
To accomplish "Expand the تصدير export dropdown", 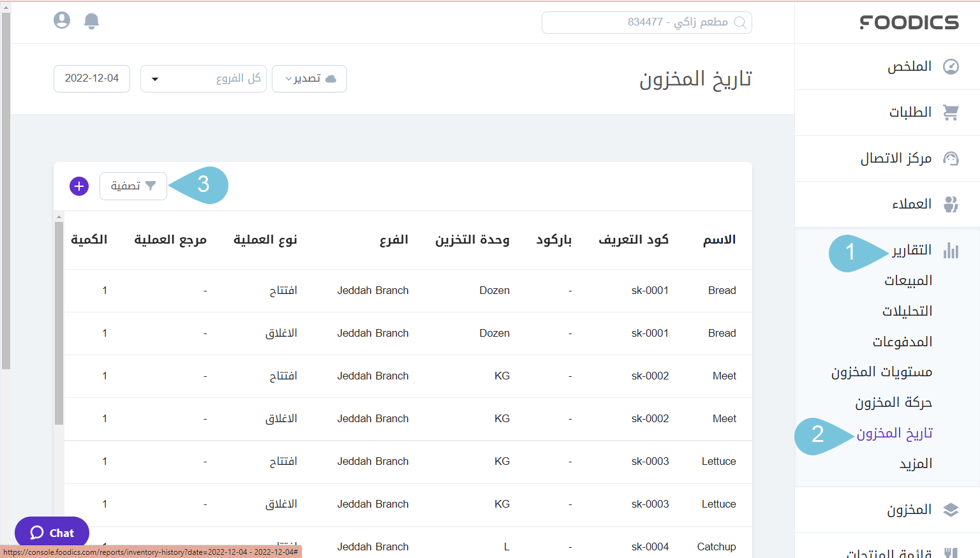I will click(309, 78).
